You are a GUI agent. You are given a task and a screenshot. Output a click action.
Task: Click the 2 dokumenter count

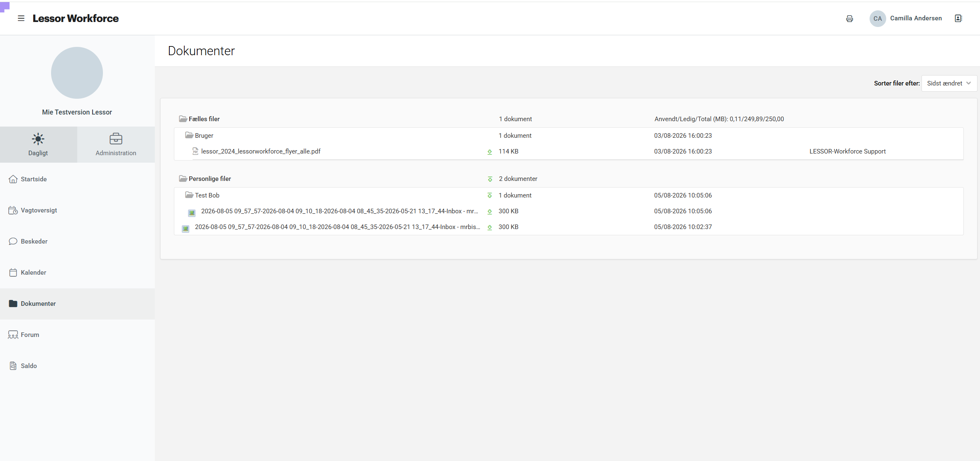coord(518,179)
